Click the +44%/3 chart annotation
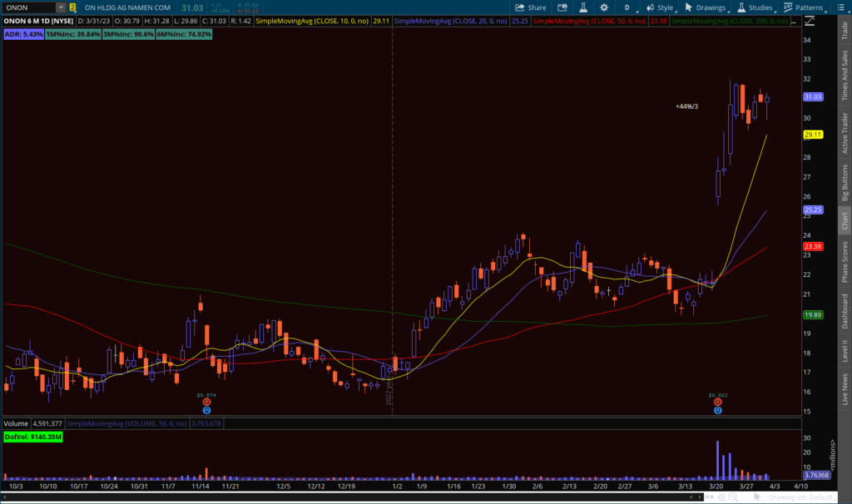This screenshot has height=504, width=852. (x=686, y=106)
